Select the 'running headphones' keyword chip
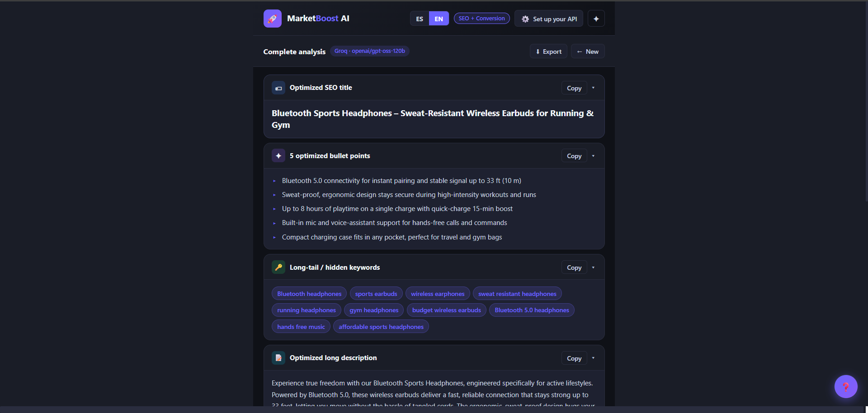The height and width of the screenshot is (413, 868). coord(307,310)
